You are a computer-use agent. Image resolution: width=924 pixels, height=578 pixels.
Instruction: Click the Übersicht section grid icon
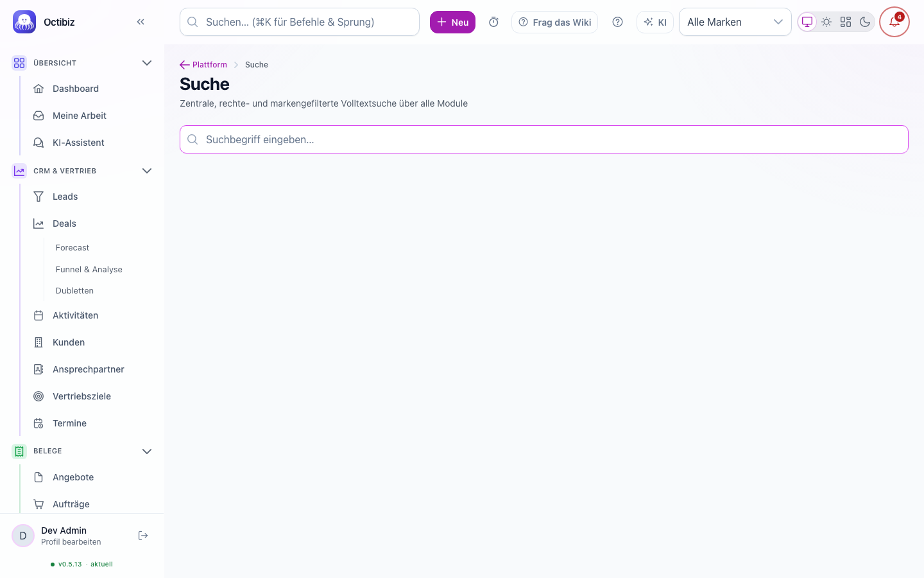pyautogui.click(x=19, y=63)
